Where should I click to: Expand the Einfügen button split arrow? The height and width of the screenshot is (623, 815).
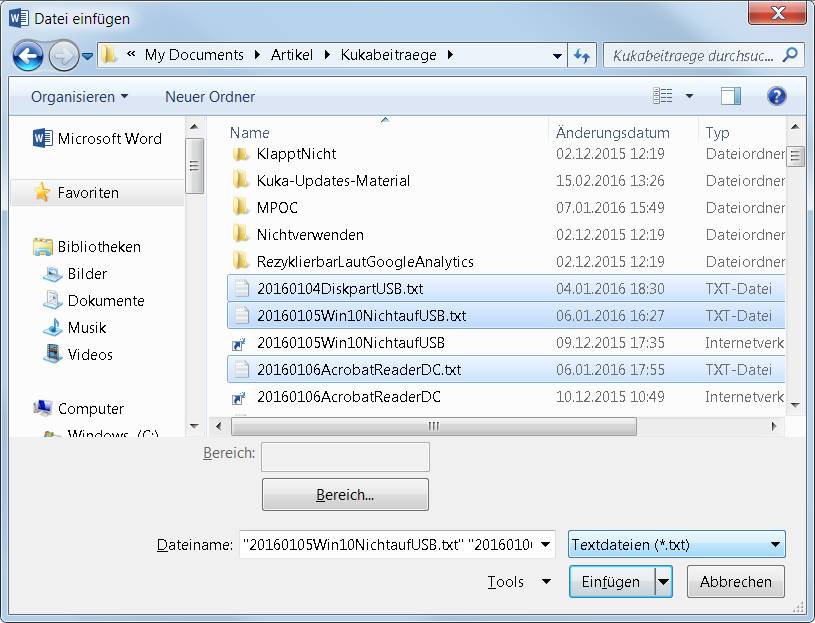663,581
